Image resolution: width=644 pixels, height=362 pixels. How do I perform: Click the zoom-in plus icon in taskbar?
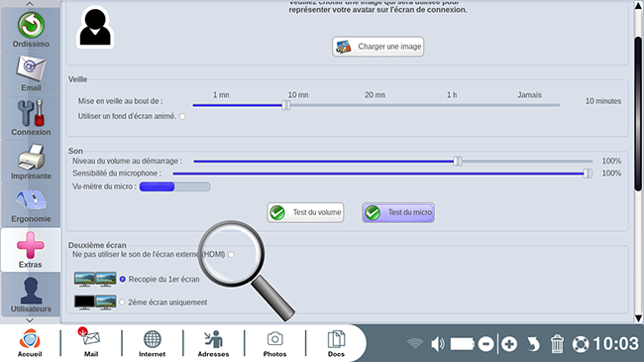[509, 344]
